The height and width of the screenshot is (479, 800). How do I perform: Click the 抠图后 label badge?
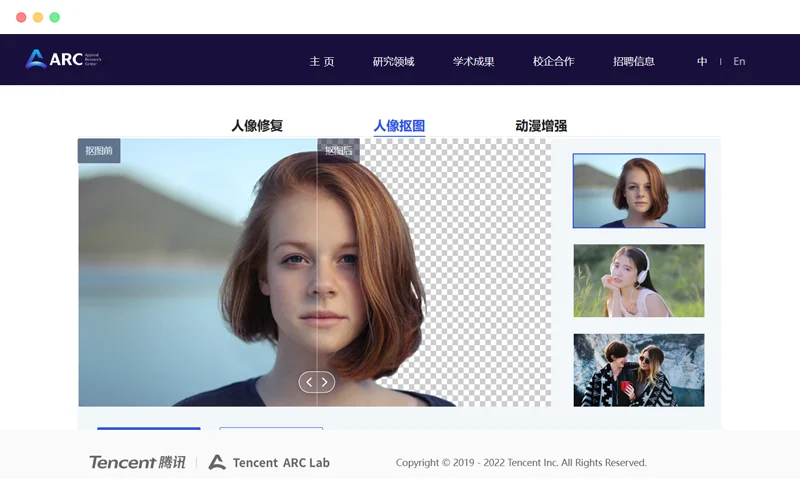click(x=338, y=151)
